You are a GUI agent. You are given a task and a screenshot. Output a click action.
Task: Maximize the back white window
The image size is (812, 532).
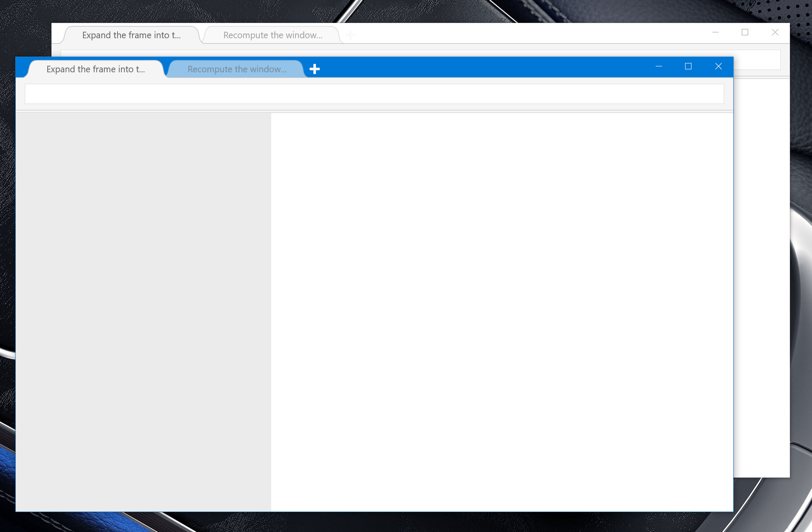click(745, 32)
